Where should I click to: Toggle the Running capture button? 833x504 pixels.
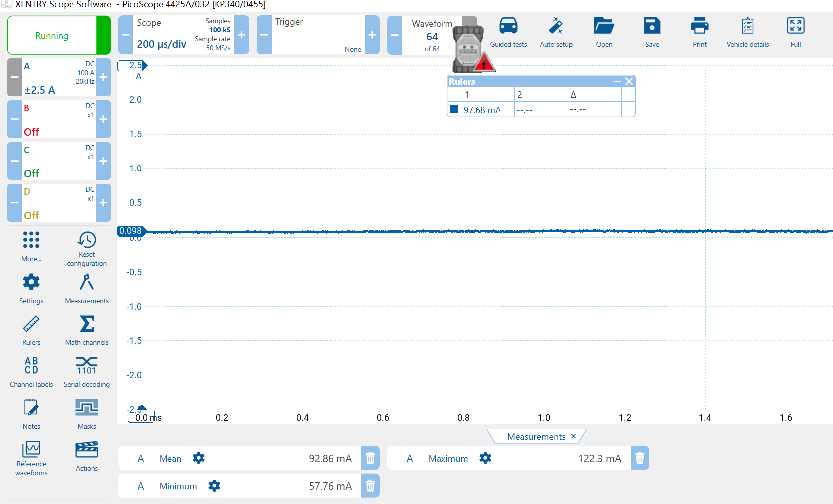[x=52, y=35]
